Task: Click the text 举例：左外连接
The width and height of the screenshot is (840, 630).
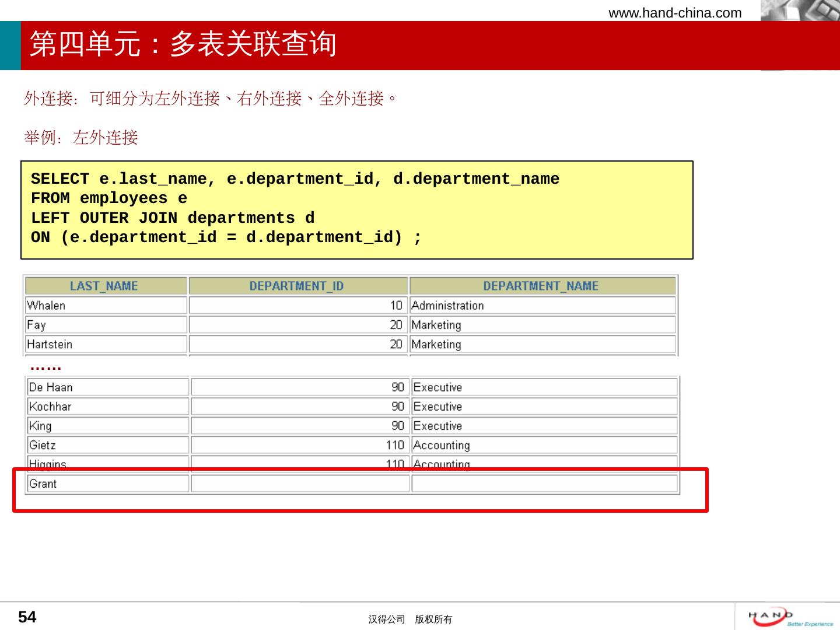Action: pos(81,138)
